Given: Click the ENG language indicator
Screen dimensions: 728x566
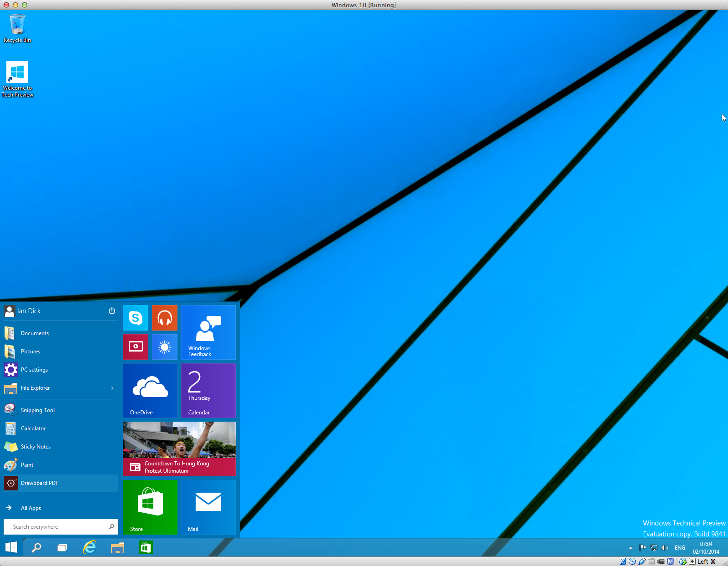Looking at the screenshot, I should click(x=680, y=548).
